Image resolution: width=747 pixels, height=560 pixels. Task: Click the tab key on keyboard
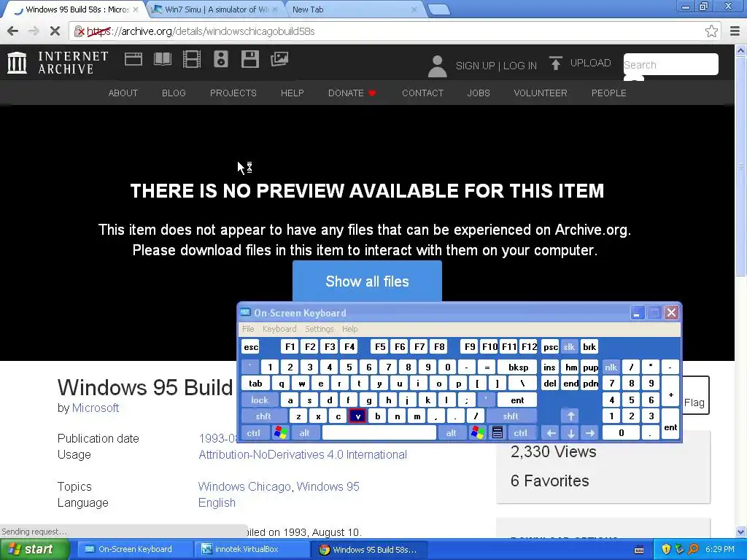coord(256,384)
